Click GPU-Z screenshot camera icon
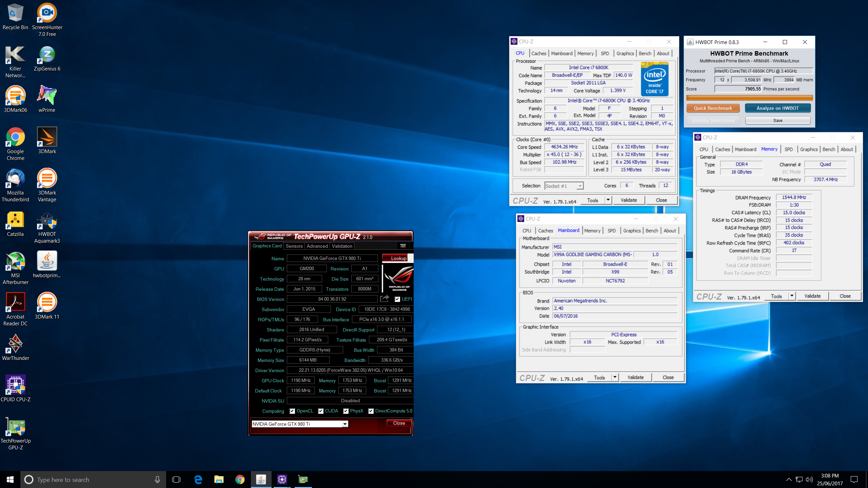868x488 pixels. click(403, 246)
